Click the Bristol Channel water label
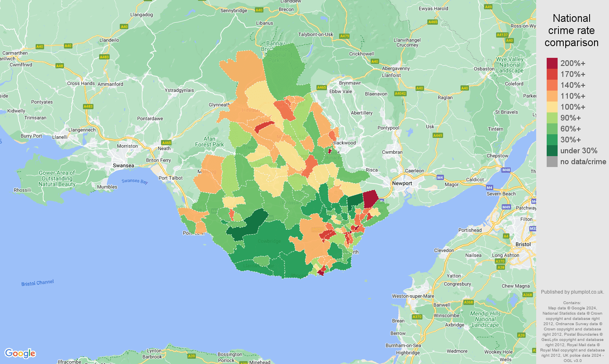The height and width of the screenshot is (364, 609). coord(38,283)
